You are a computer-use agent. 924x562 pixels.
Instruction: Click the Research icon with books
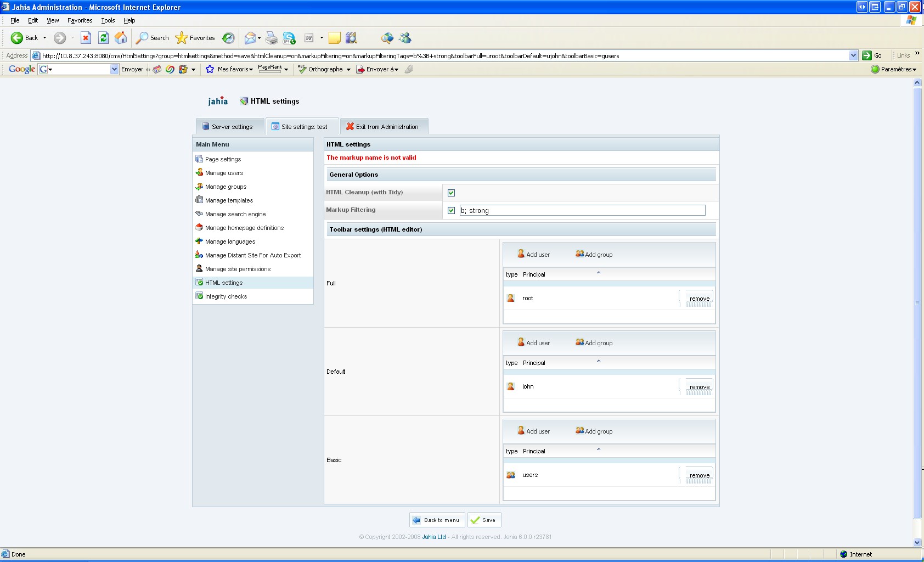point(352,38)
